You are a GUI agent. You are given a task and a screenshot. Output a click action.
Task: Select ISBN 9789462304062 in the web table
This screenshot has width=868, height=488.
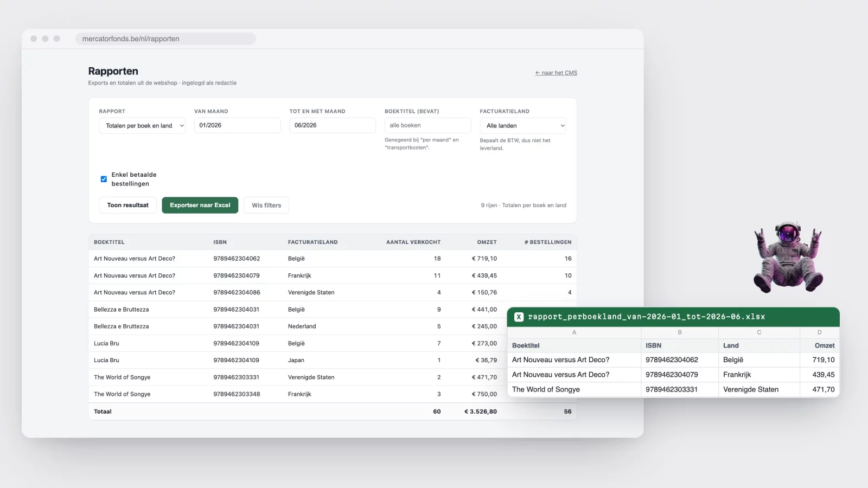[237, 259]
